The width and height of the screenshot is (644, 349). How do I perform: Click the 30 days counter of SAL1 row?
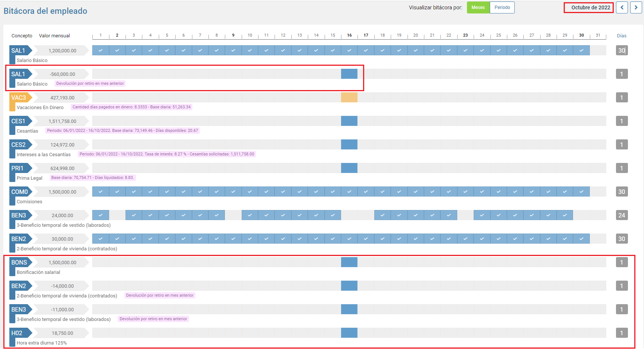(x=622, y=50)
